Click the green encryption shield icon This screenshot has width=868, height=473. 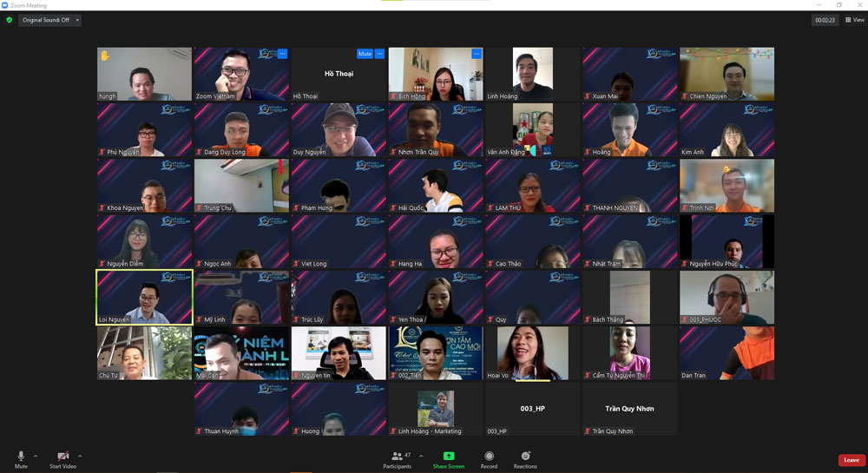[10, 20]
